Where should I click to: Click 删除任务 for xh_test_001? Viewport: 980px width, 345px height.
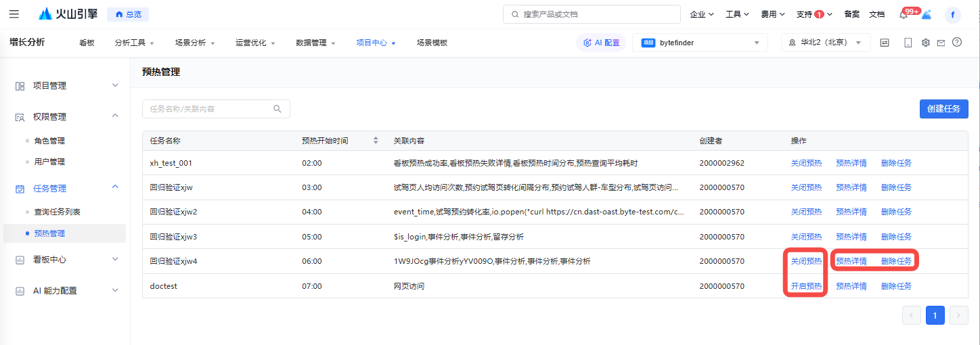point(896,163)
